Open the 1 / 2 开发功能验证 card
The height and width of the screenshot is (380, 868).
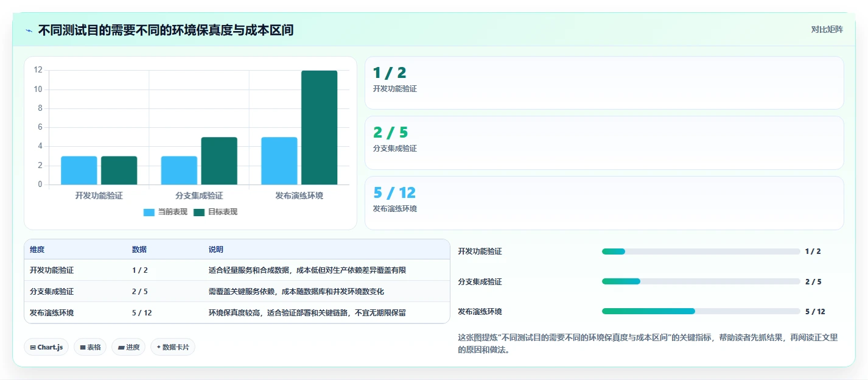coord(604,83)
